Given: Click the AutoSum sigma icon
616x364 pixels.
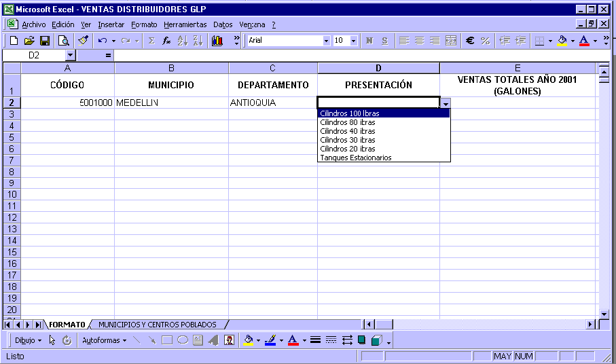Looking at the screenshot, I should (x=151, y=41).
